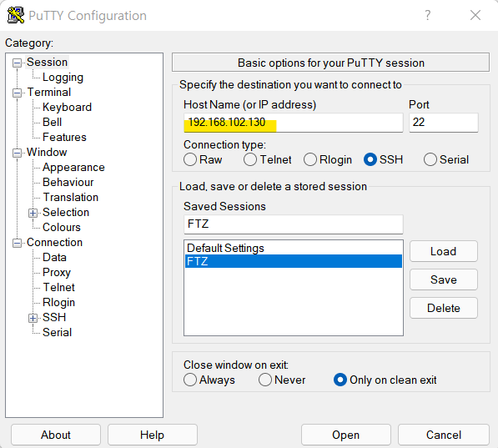Open the Selection category
This screenshot has height=448, width=498.
(x=66, y=212)
